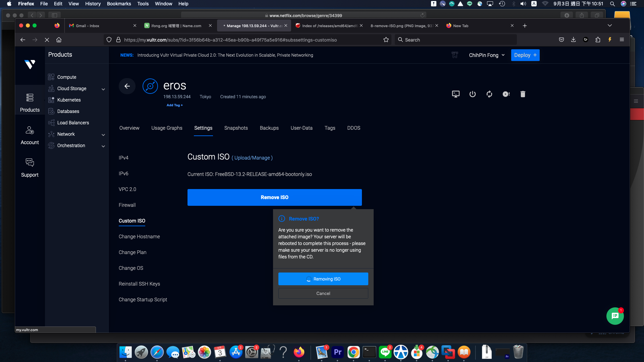Click the Firefox home icon

point(59,40)
